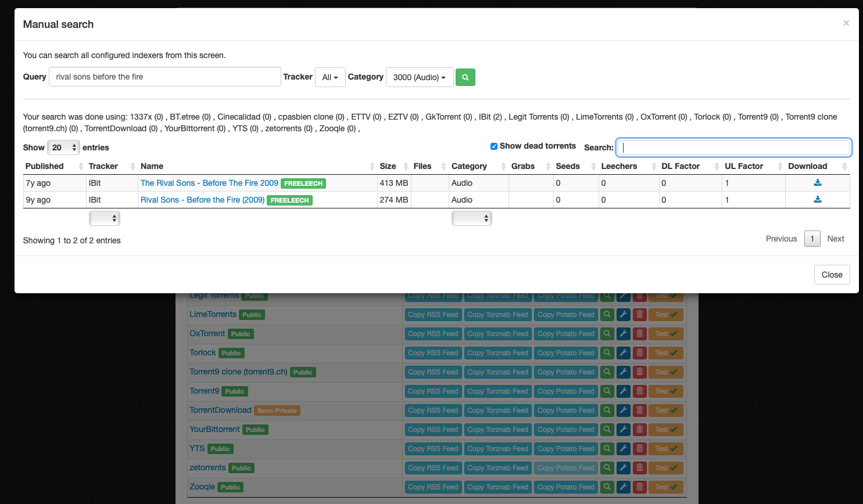Open the wrench settings for TorrentDownload
This screenshot has width=863, height=504.
click(x=623, y=410)
